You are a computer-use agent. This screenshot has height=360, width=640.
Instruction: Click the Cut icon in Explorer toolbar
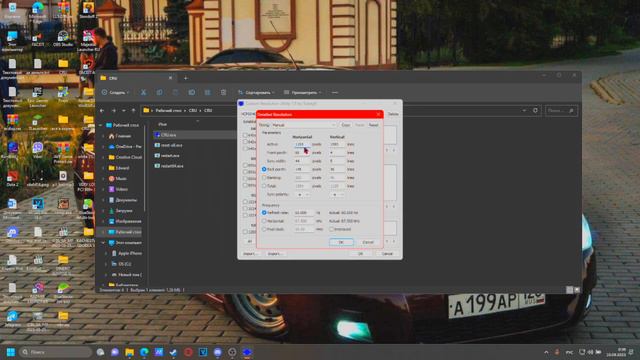point(143,93)
